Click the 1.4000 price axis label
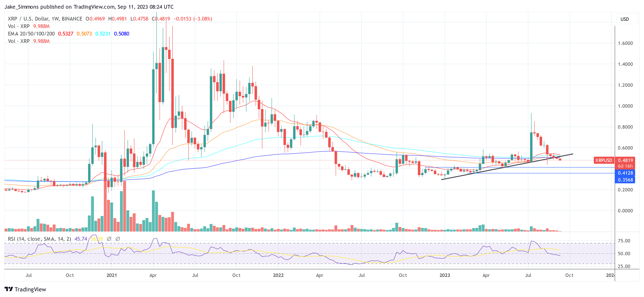The width and height of the screenshot is (644, 297). point(625,64)
